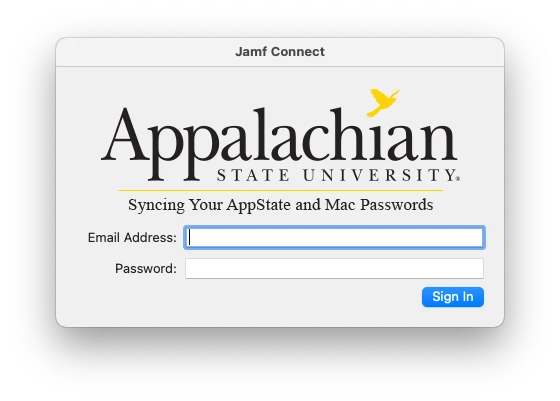Click the word Passwords in the tagline
Viewport: 560px width, 401px height.
pos(396,205)
